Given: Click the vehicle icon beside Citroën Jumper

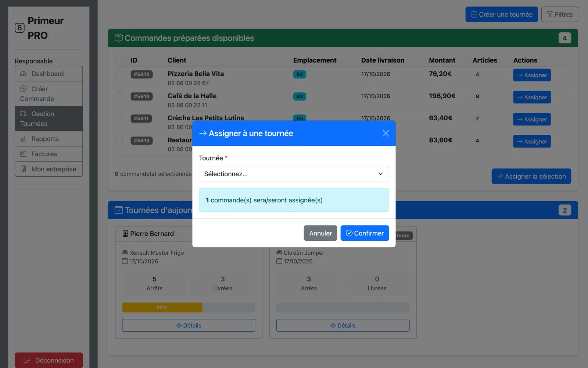Looking at the screenshot, I should pos(279,252).
